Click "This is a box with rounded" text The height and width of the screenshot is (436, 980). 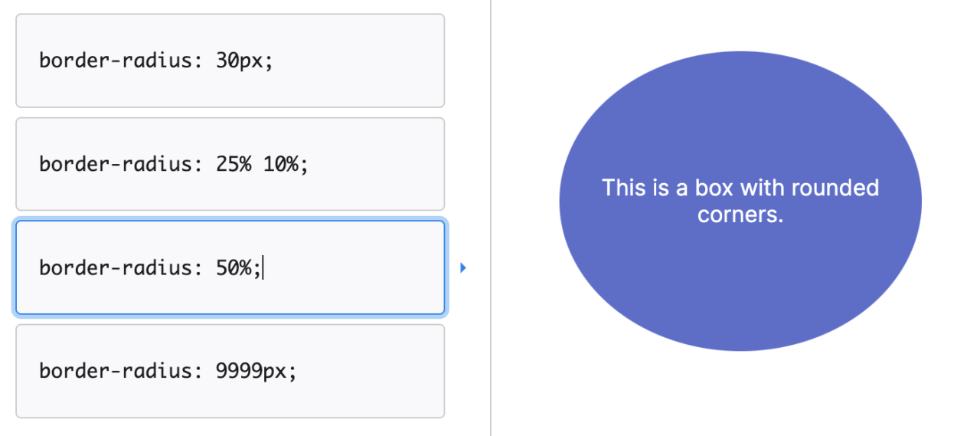tap(740, 188)
